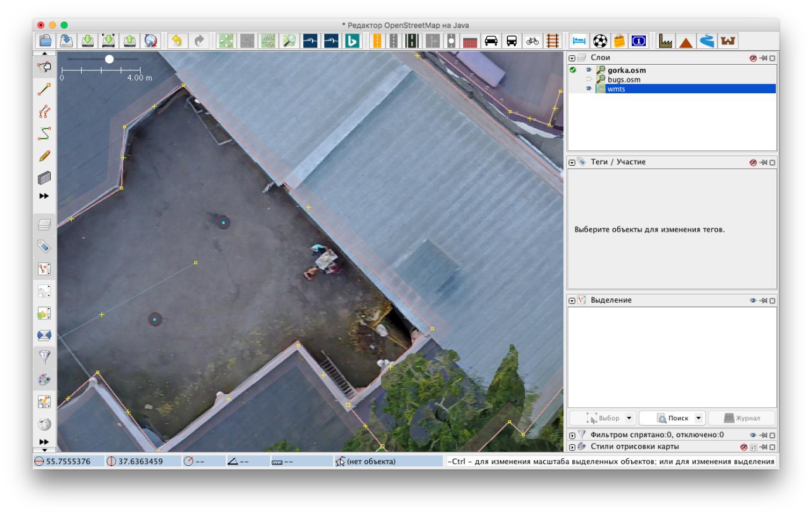The image size is (812, 516).
Task: Select the factory industrial preset icon
Action: pyautogui.click(x=665, y=41)
